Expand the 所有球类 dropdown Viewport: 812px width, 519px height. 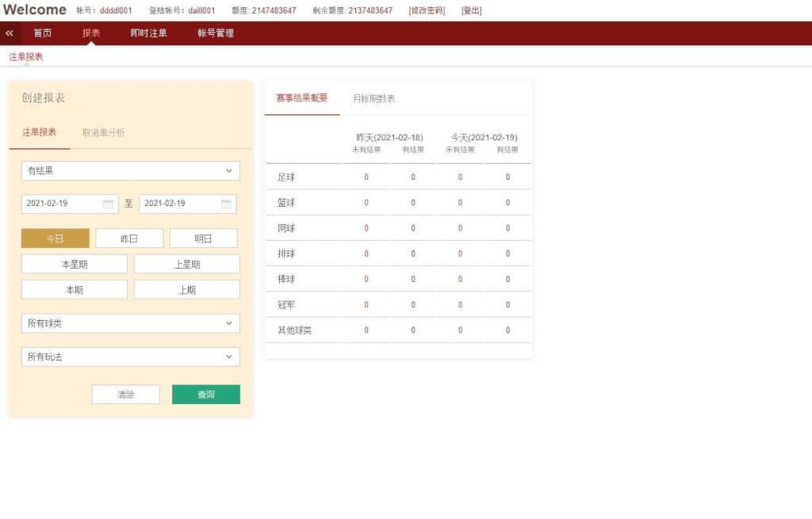(x=131, y=323)
